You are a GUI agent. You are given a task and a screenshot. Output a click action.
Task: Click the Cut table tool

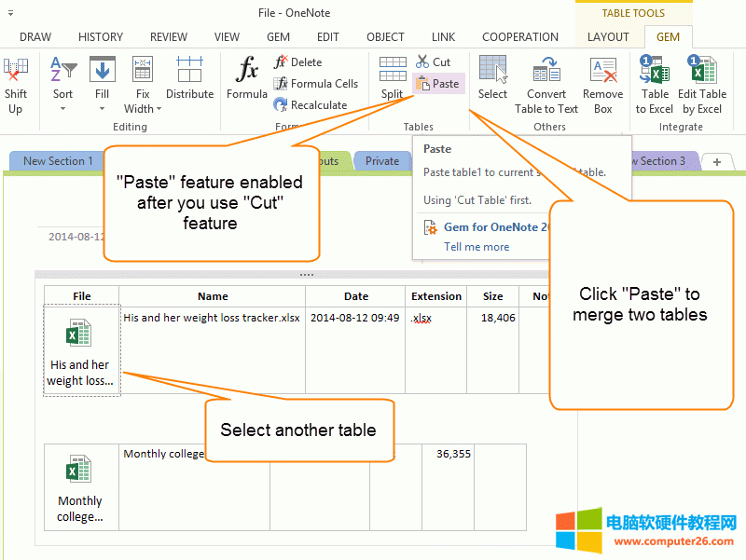(x=431, y=61)
